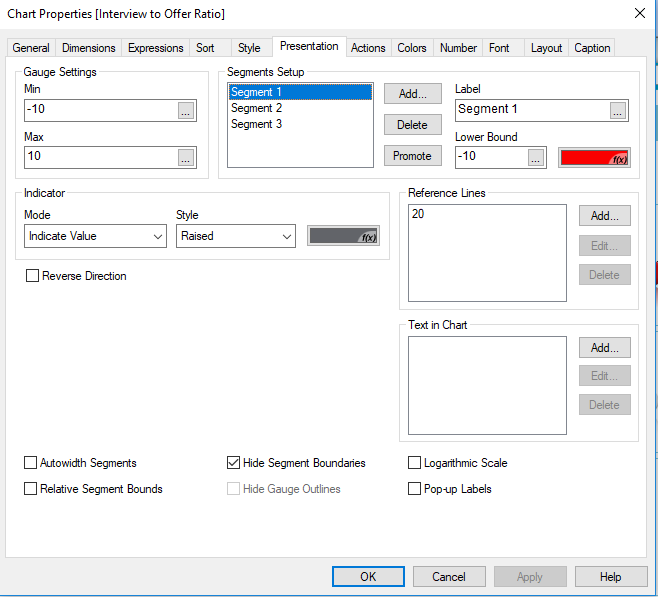Image resolution: width=658 pixels, height=597 pixels.
Task: Click the segment Label input field
Action: [x=532, y=110]
